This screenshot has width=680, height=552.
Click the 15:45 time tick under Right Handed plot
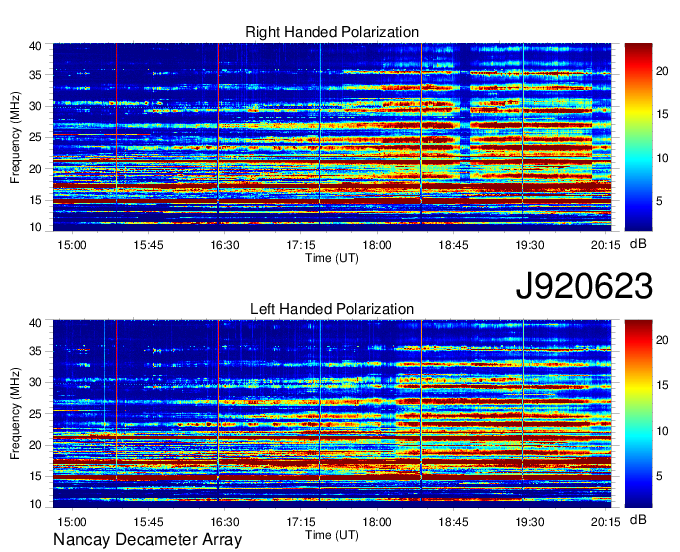tap(148, 245)
